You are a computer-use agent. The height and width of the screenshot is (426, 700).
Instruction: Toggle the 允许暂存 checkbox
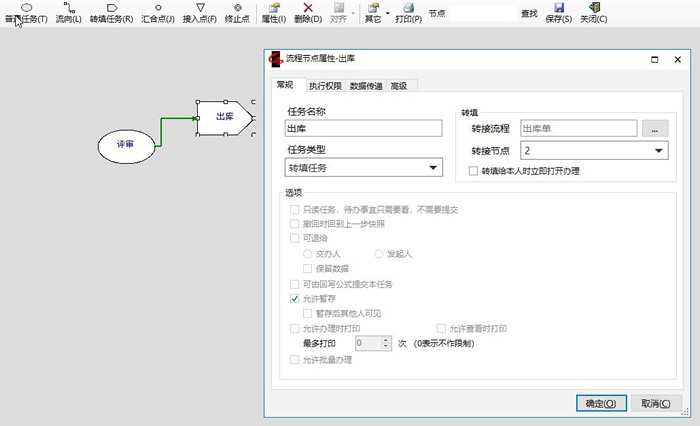click(294, 299)
